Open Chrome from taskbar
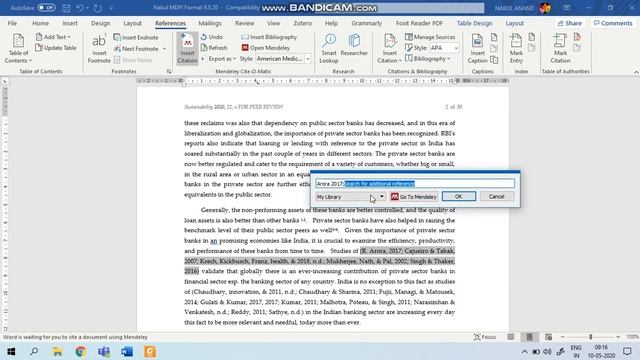The image size is (640, 360). (x=80, y=351)
